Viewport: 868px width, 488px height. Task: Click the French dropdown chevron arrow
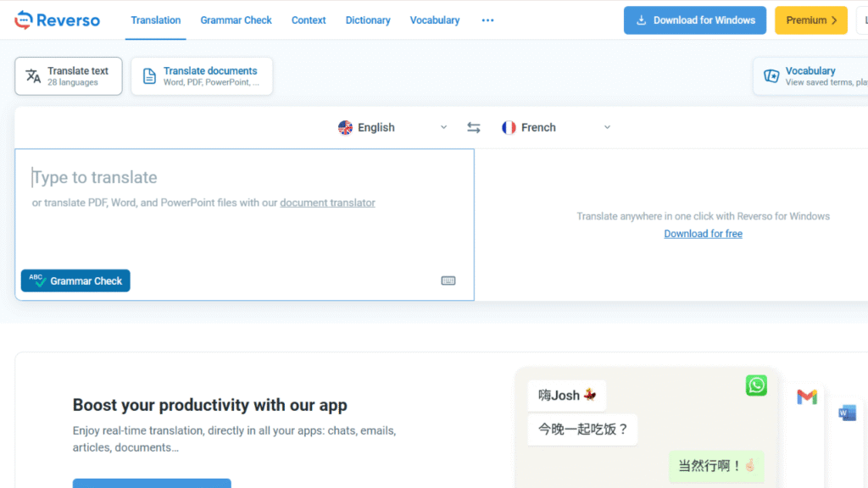[x=607, y=127]
